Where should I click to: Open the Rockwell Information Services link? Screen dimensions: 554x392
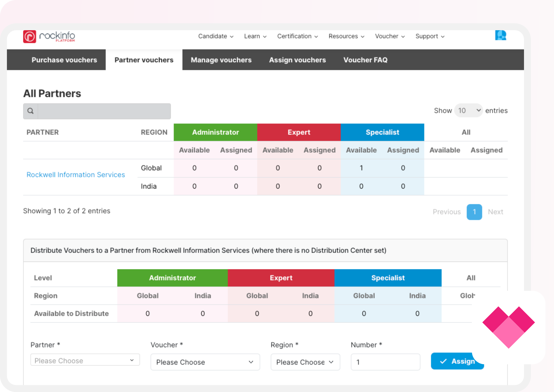[x=76, y=175]
